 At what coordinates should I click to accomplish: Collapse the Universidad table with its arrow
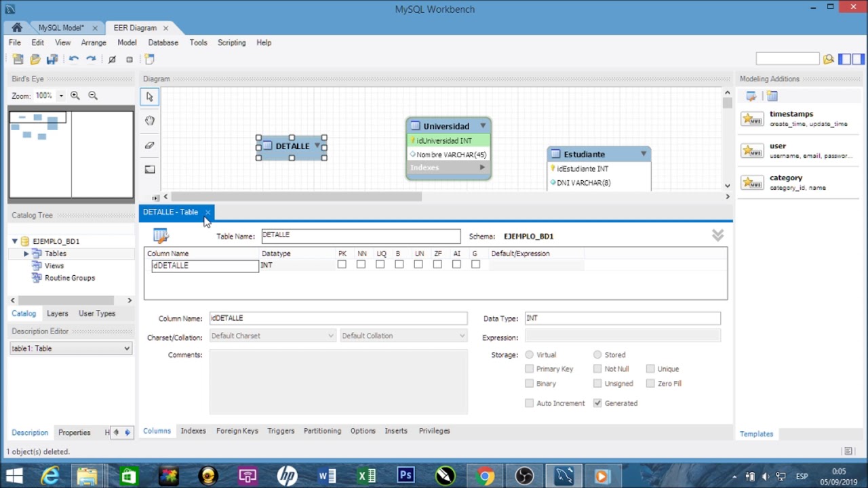(483, 126)
